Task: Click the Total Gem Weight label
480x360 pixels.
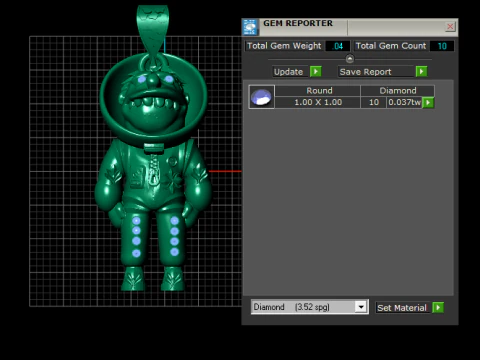Action: 284,46
